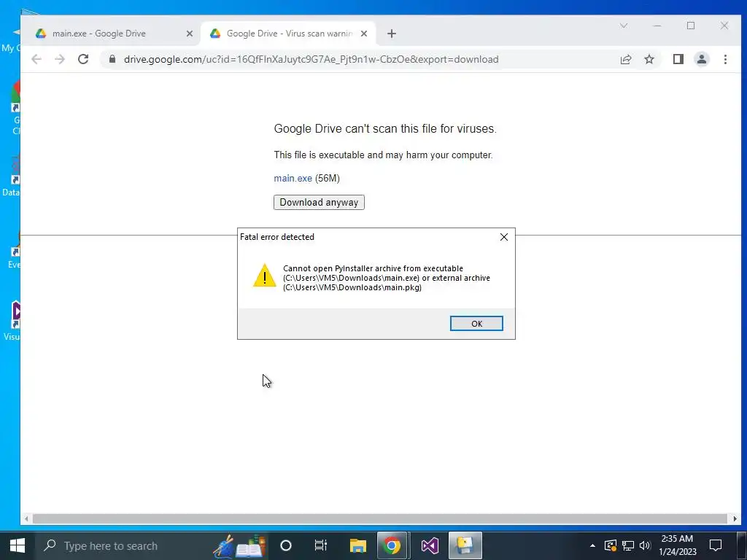Expand the tab search chevron
The height and width of the screenshot is (560, 747).
pyautogui.click(x=623, y=26)
